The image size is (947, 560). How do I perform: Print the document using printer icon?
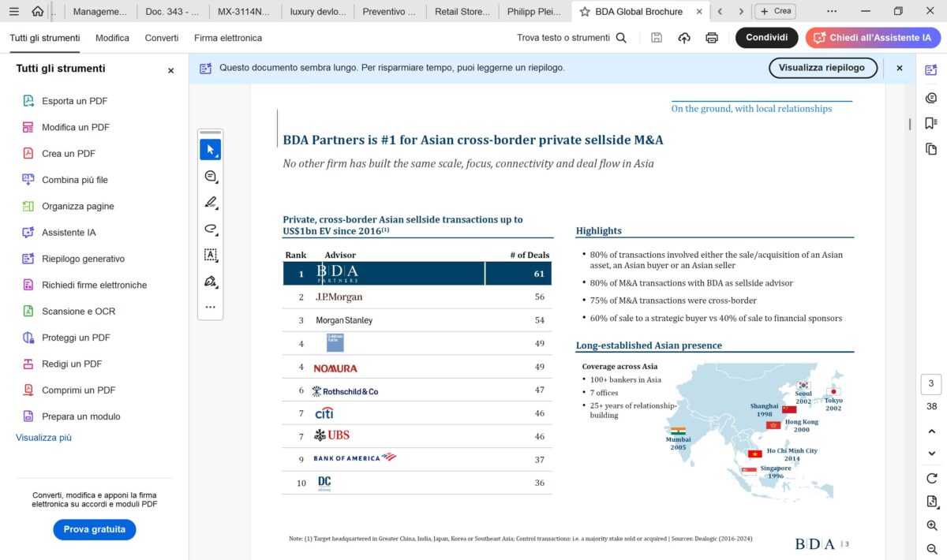coord(712,38)
